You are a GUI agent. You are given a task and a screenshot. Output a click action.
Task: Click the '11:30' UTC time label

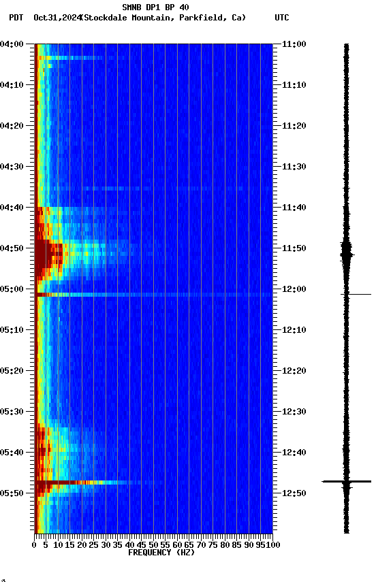(294, 167)
